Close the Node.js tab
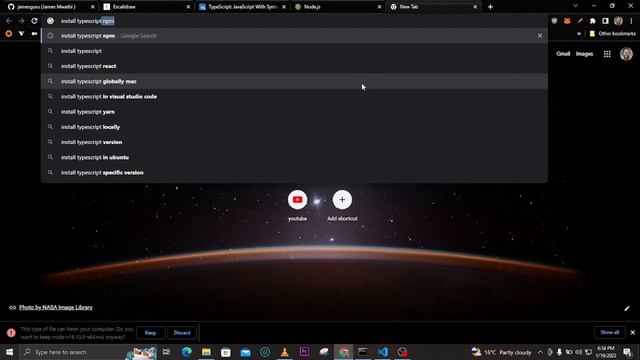The height and width of the screenshot is (360, 640). point(379,7)
